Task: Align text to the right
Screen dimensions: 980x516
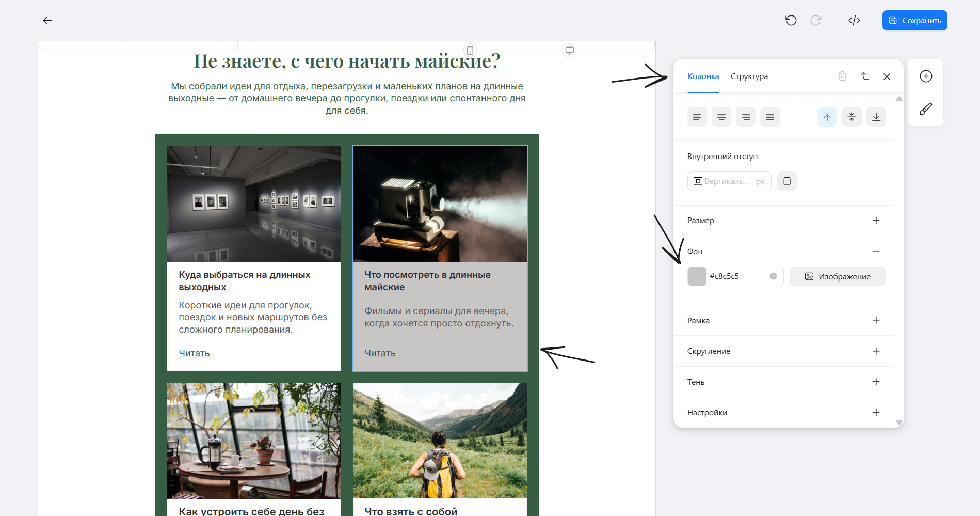Action: (x=746, y=117)
